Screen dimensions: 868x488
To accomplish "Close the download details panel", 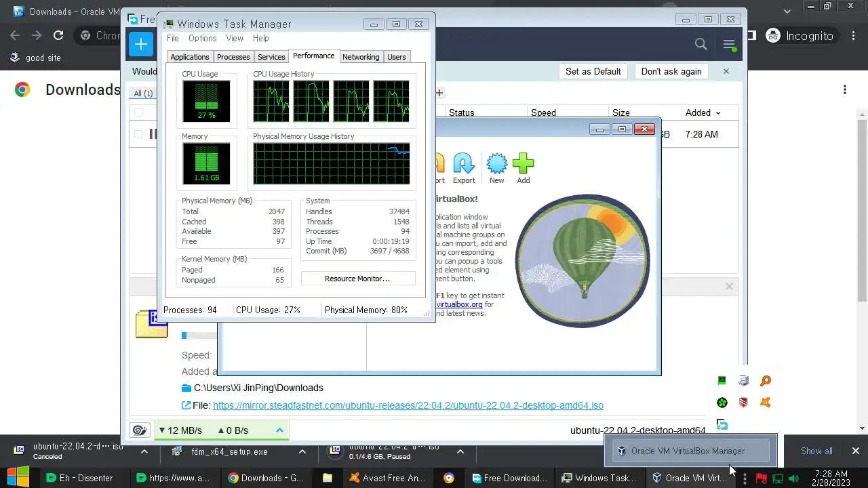I will pos(729,287).
